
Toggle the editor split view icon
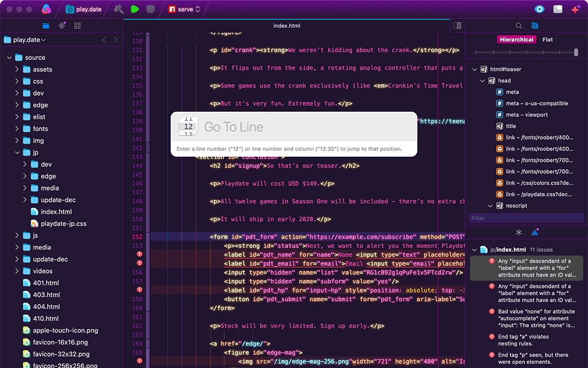tap(457, 25)
